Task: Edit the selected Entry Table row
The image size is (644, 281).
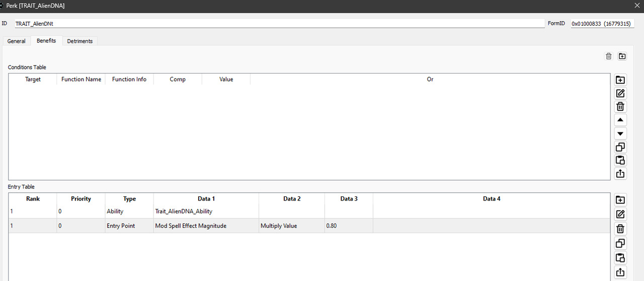Action: pos(620,215)
